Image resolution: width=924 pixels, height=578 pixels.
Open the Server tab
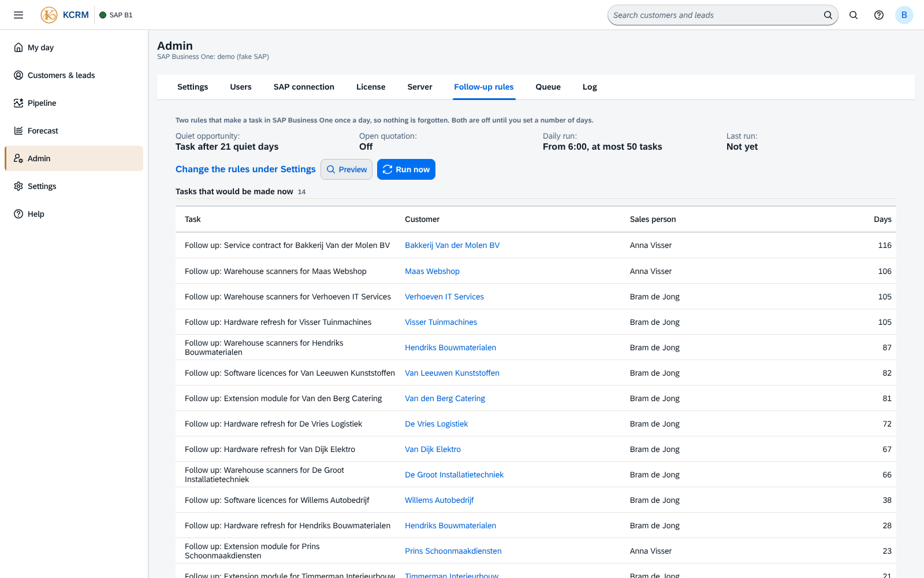pyautogui.click(x=420, y=87)
